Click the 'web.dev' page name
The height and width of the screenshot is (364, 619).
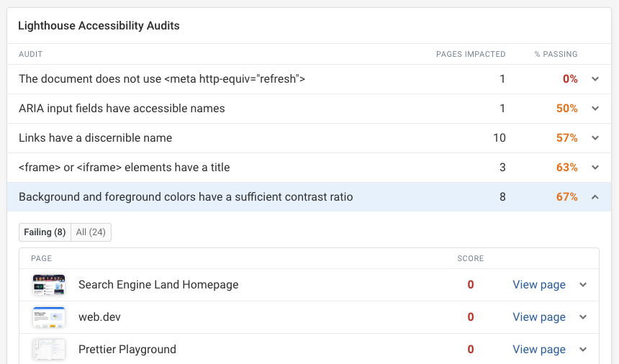[99, 317]
